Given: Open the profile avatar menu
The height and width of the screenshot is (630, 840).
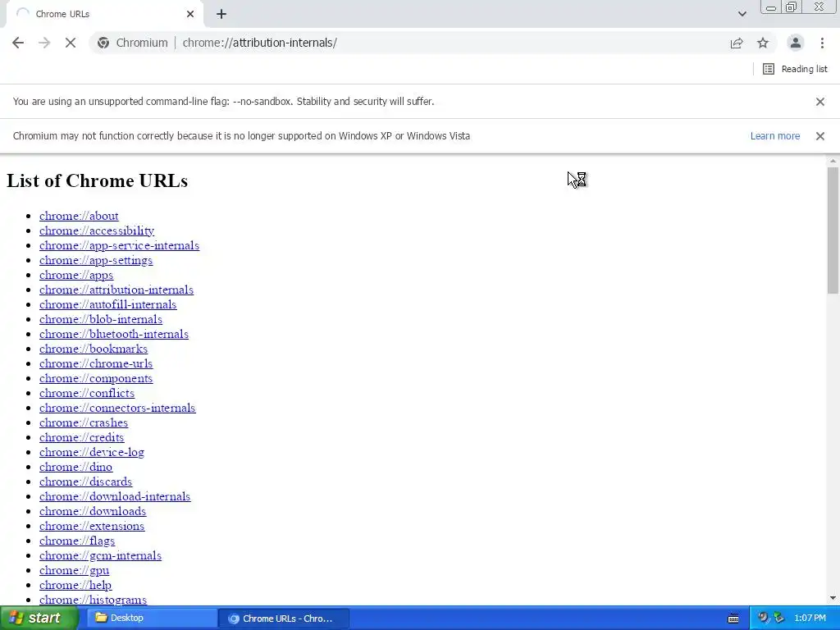Looking at the screenshot, I should (796, 43).
